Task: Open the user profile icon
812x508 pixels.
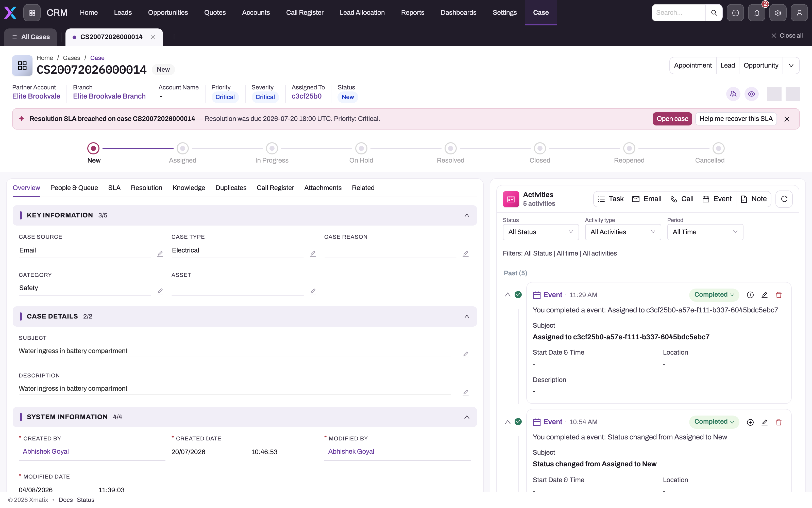Action: [799, 13]
